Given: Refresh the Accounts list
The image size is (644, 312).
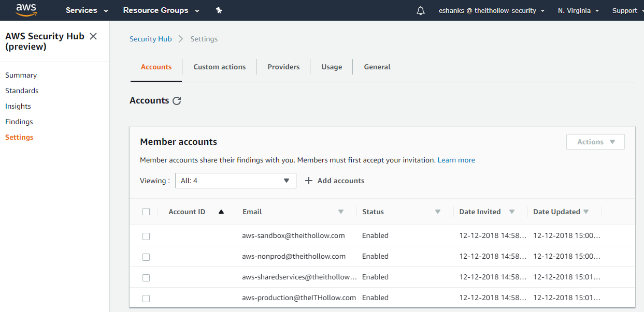Looking at the screenshot, I should tap(177, 101).
